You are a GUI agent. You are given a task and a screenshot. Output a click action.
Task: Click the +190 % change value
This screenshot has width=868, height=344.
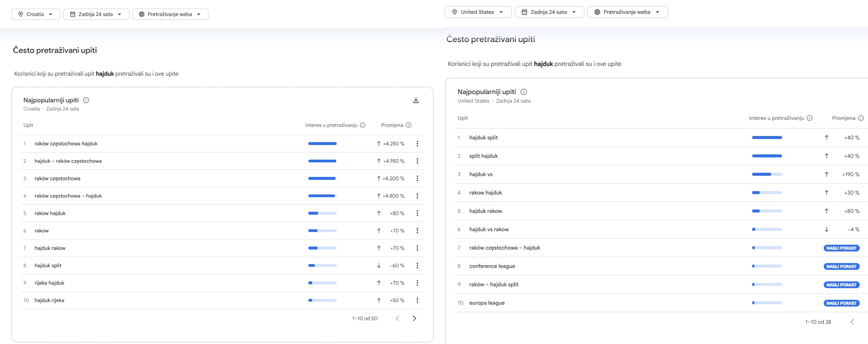[x=851, y=174]
